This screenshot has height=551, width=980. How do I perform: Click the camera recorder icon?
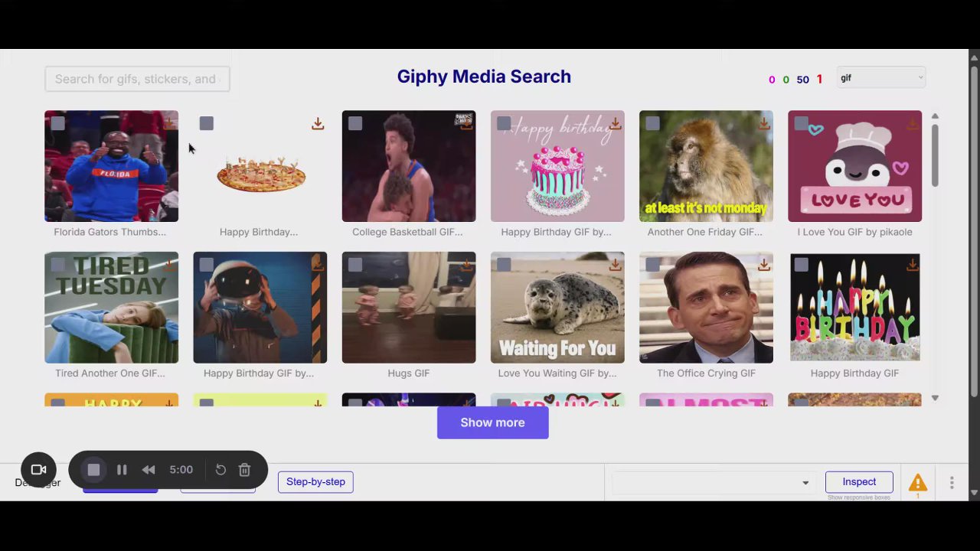38,470
